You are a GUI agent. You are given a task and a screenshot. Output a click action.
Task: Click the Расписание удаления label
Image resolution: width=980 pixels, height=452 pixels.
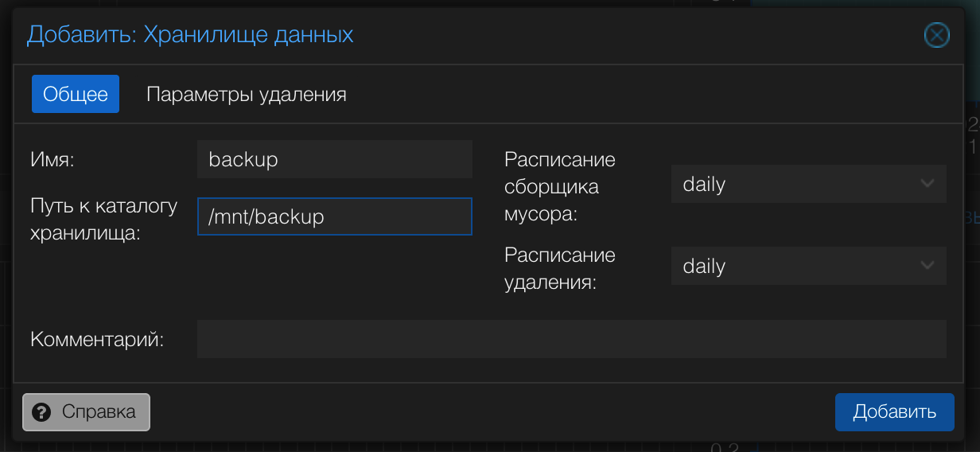pos(560,268)
